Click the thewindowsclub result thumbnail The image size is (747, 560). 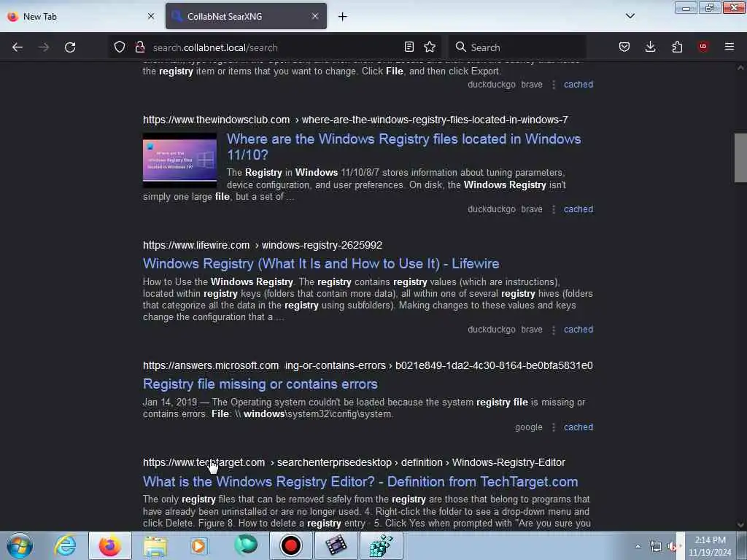coord(179,160)
